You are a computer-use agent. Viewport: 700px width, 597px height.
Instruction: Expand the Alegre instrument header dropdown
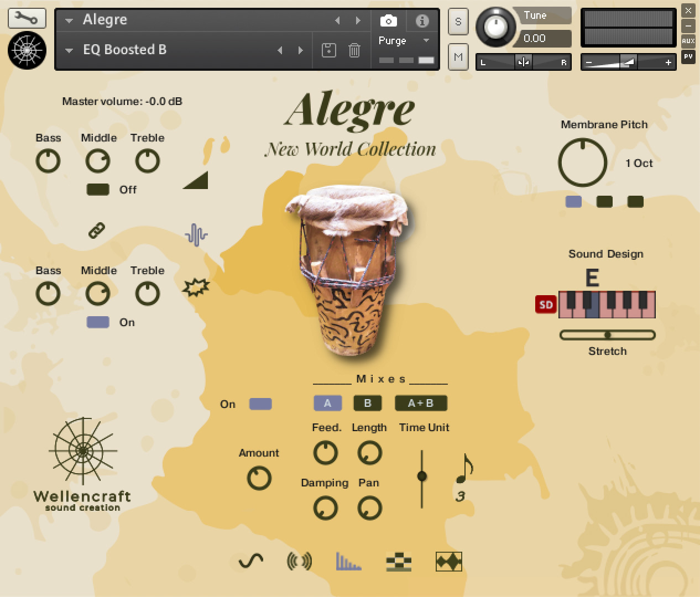click(68, 20)
